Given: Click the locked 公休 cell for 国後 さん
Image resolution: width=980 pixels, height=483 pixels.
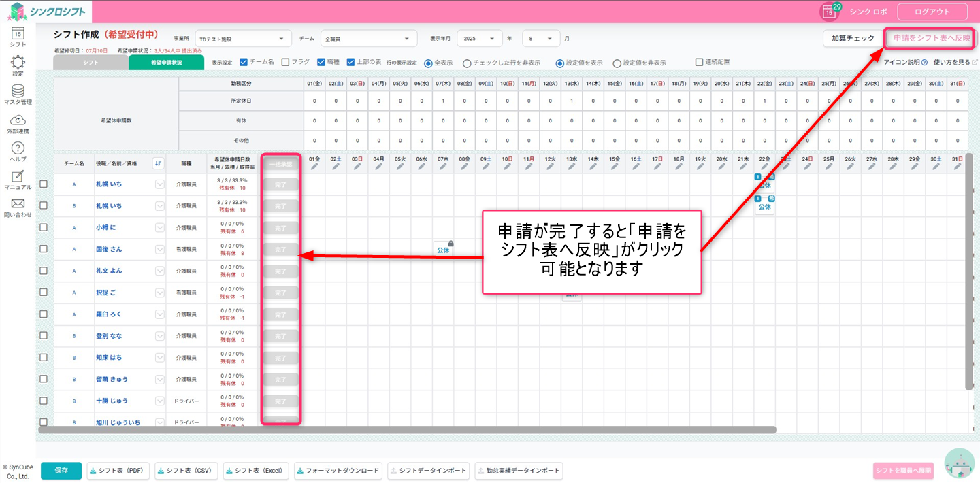Looking at the screenshot, I should (443, 249).
